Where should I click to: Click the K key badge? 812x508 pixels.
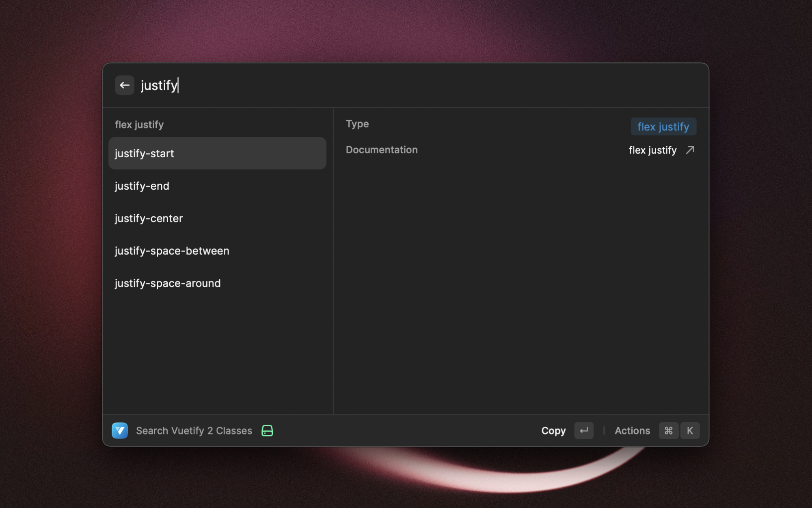tap(690, 430)
